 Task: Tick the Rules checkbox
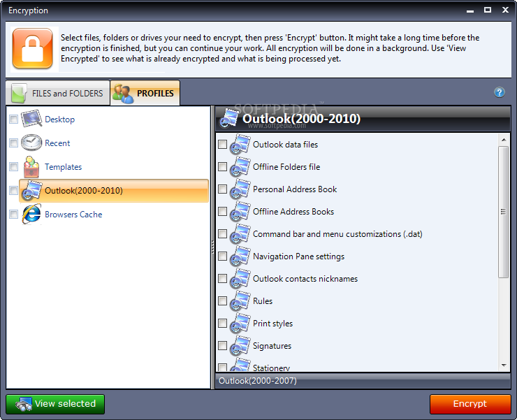point(223,300)
